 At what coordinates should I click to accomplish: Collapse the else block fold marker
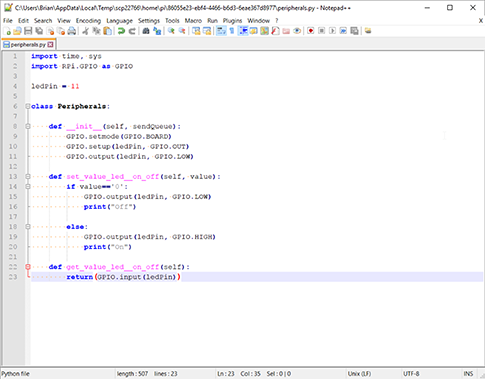[x=28, y=227]
